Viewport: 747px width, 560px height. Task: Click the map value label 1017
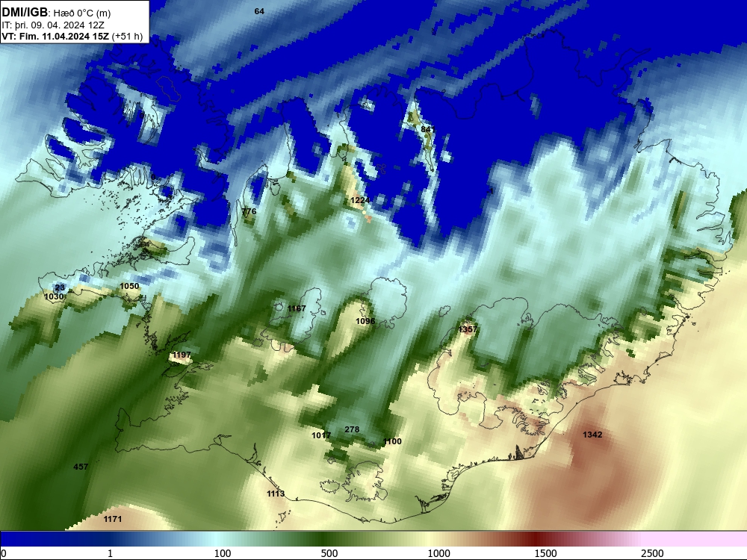321,436
